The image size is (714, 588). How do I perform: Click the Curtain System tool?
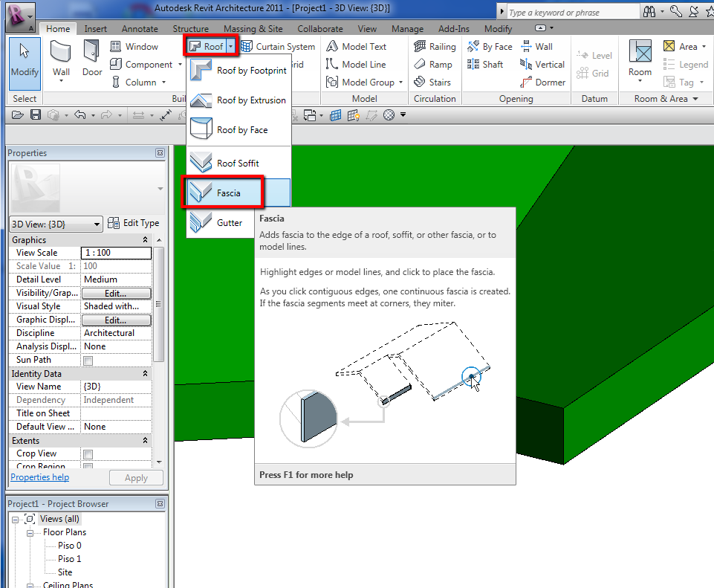tap(278, 46)
